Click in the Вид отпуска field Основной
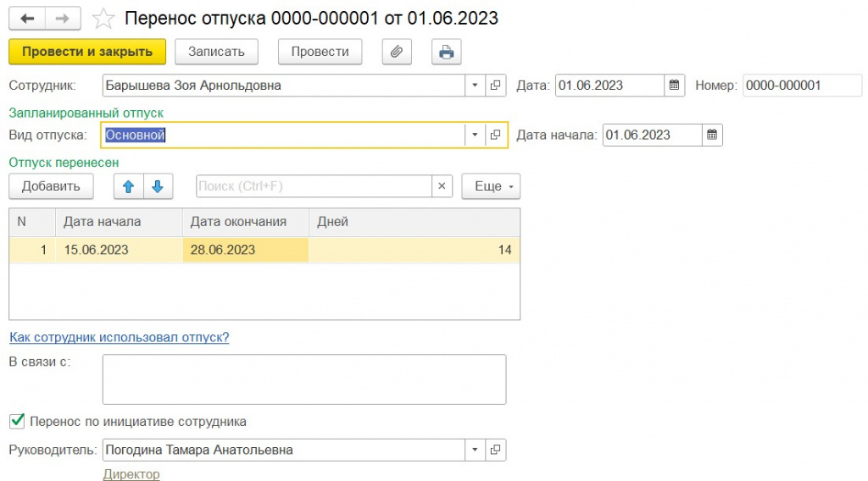 pyautogui.click(x=283, y=135)
